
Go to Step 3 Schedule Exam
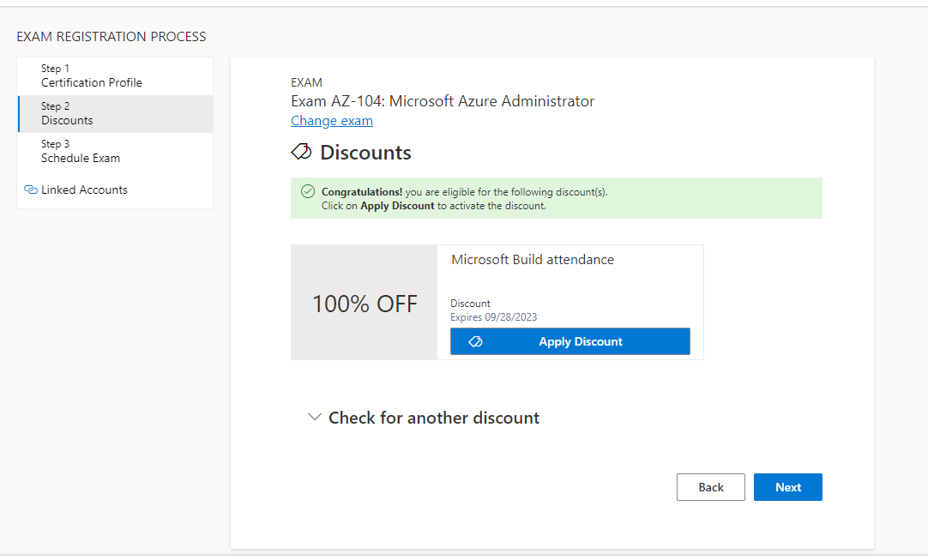[x=116, y=152]
